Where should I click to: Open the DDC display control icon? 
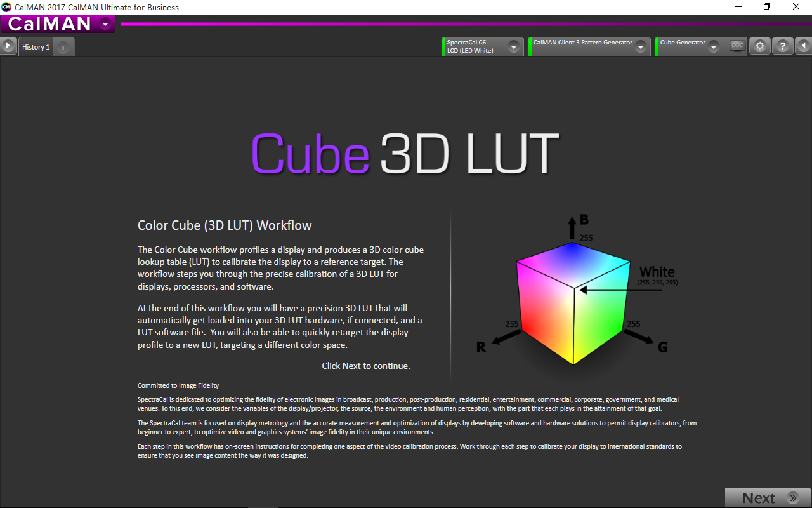coord(737,46)
